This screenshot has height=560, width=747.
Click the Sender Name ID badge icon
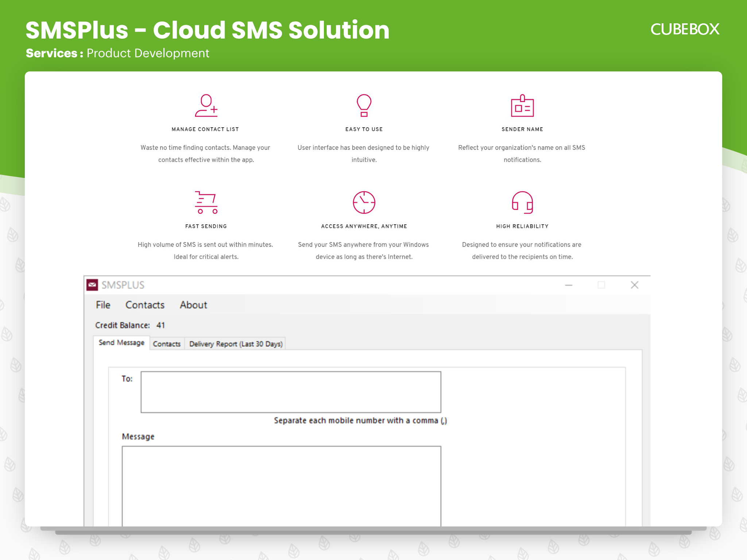click(x=522, y=106)
